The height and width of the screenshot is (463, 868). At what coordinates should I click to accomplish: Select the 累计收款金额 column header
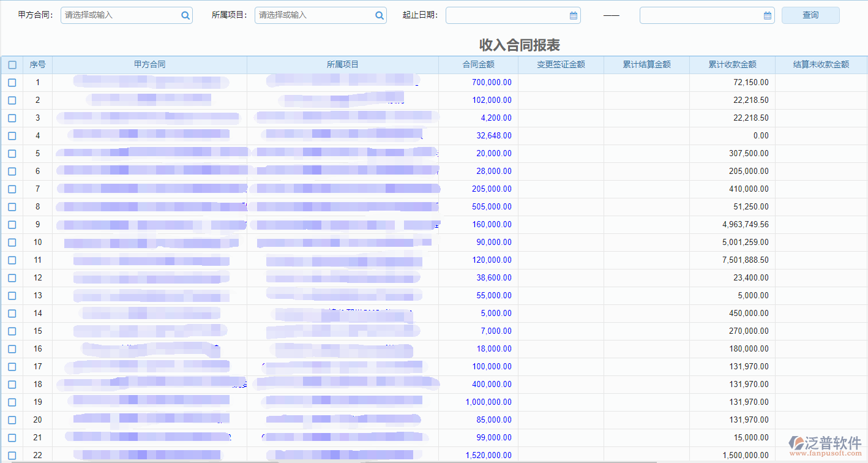(731, 64)
